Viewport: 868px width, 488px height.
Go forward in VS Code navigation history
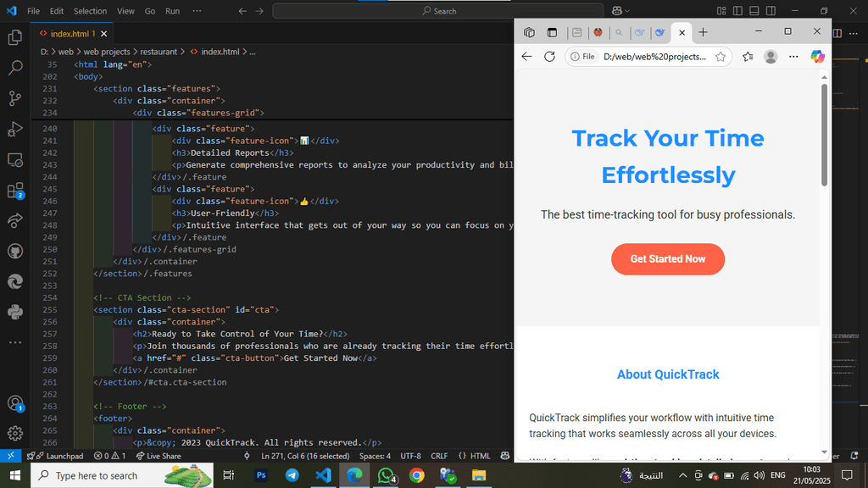click(x=259, y=11)
